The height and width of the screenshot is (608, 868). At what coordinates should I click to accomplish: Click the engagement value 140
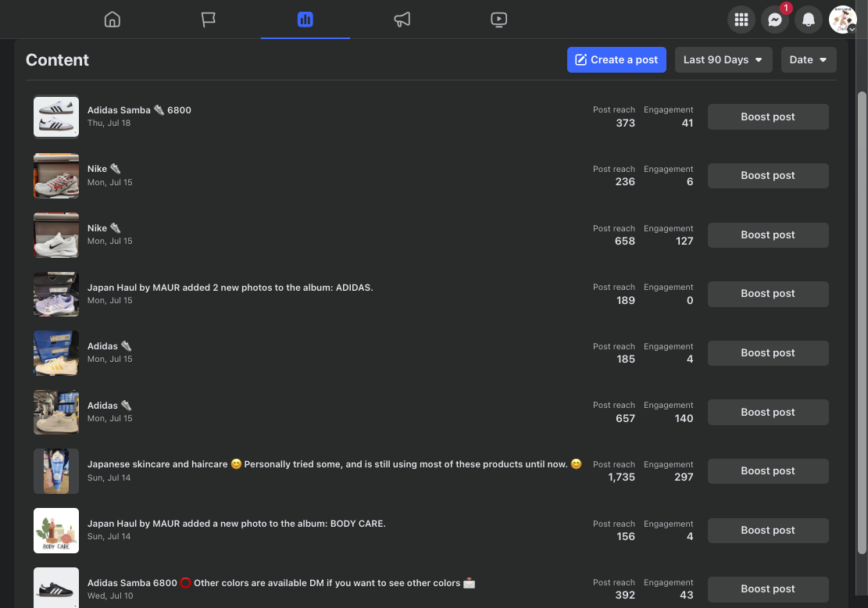[684, 418]
